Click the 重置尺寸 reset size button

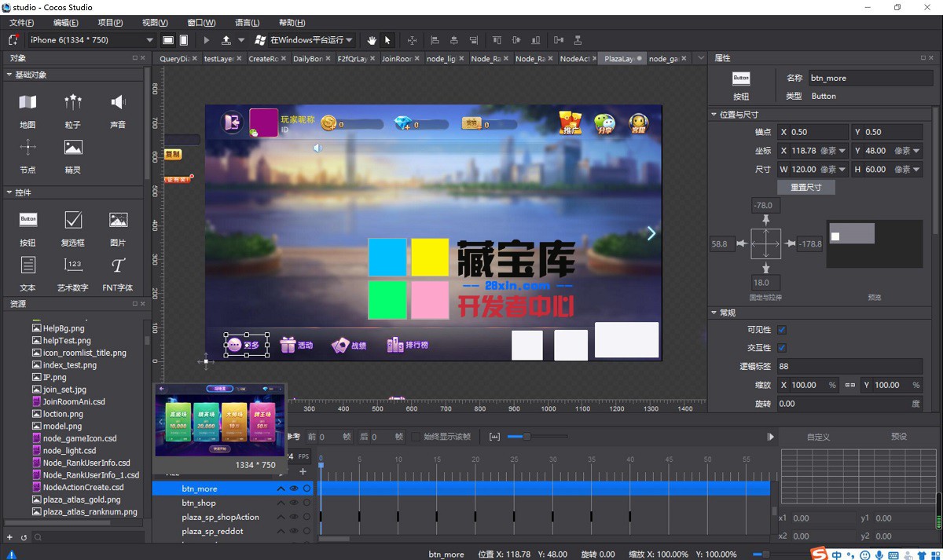click(806, 188)
